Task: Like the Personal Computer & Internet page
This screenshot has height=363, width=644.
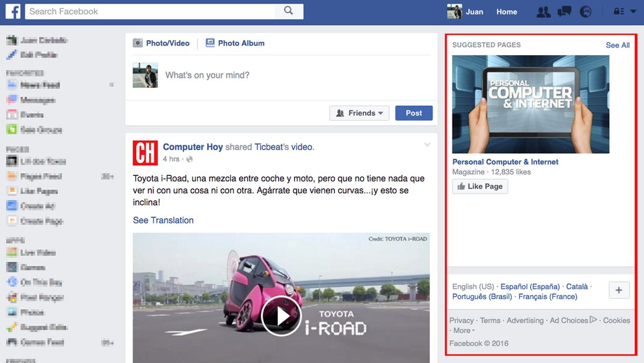Action: coord(480,186)
